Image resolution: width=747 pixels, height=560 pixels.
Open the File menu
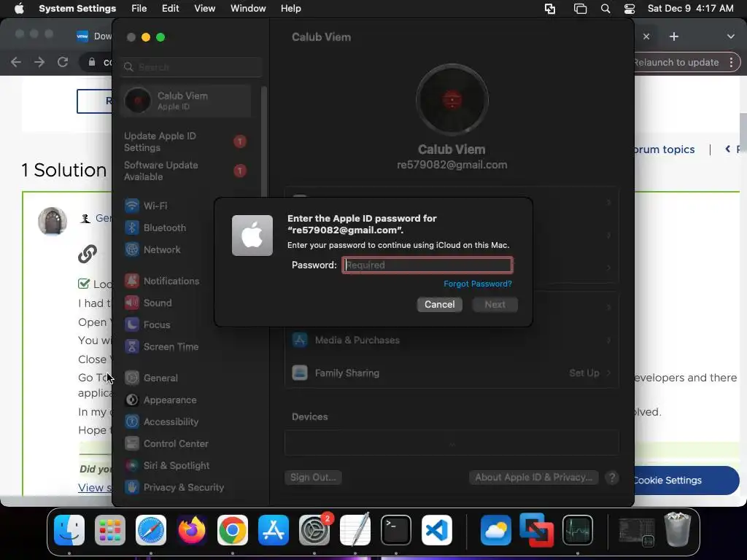click(x=139, y=9)
